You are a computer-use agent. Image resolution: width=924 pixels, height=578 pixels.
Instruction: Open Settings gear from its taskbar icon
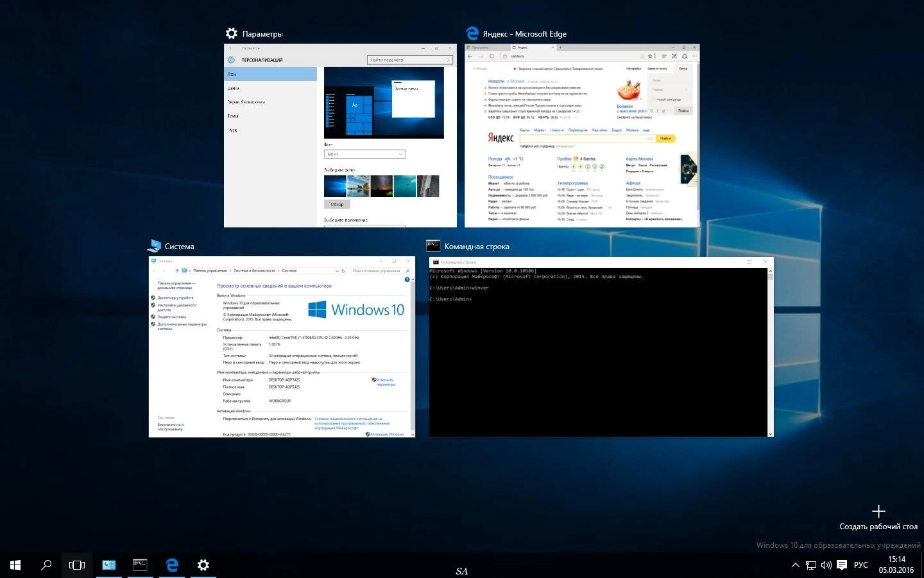click(203, 565)
